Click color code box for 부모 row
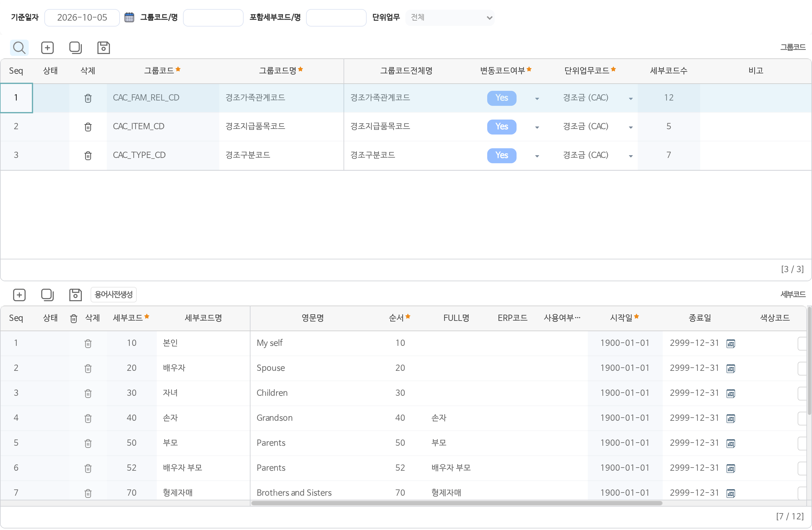812x530 pixels. click(802, 443)
